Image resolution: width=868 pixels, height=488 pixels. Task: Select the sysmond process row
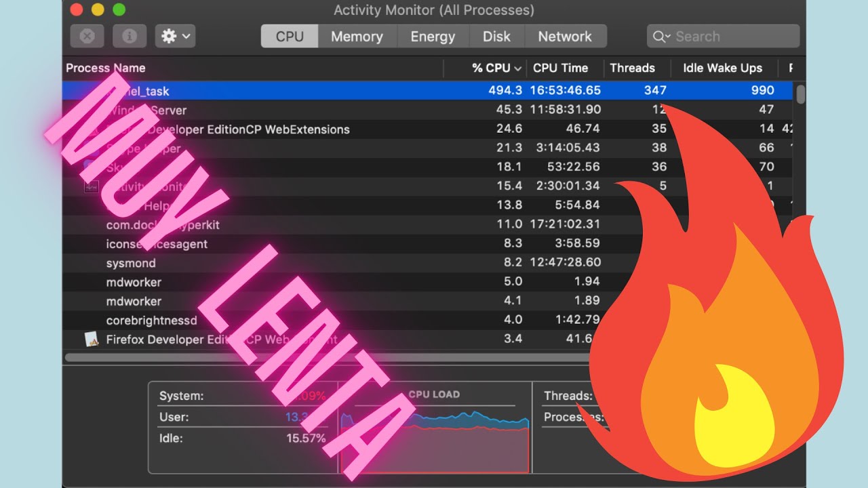tap(427, 262)
